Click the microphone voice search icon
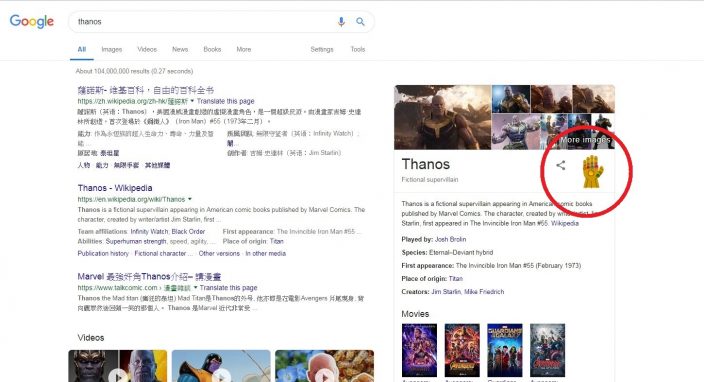This screenshot has height=382, width=704. tap(341, 22)
